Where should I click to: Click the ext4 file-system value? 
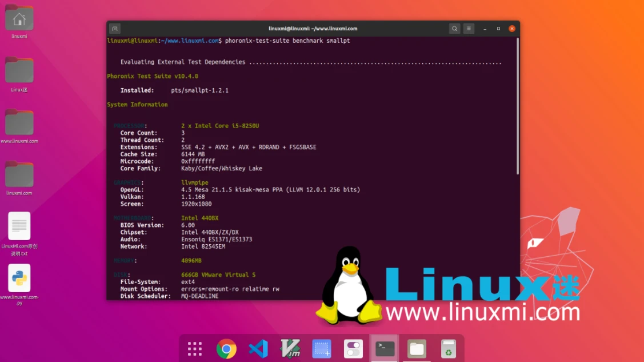pos(187,282)
